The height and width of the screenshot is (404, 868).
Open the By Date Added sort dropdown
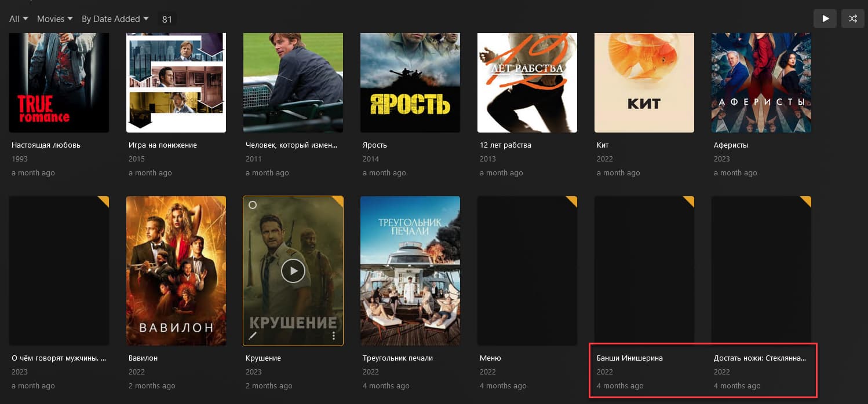(x=115, y=19)
